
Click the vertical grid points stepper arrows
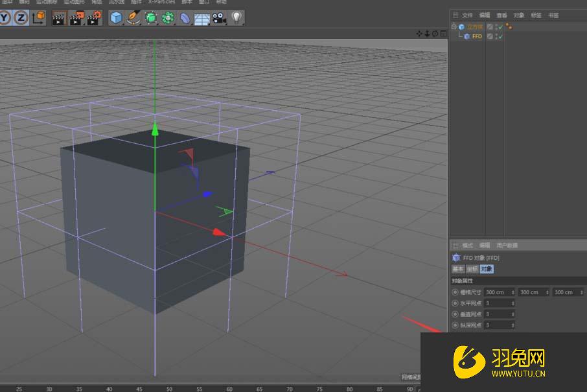pos(513,314)
